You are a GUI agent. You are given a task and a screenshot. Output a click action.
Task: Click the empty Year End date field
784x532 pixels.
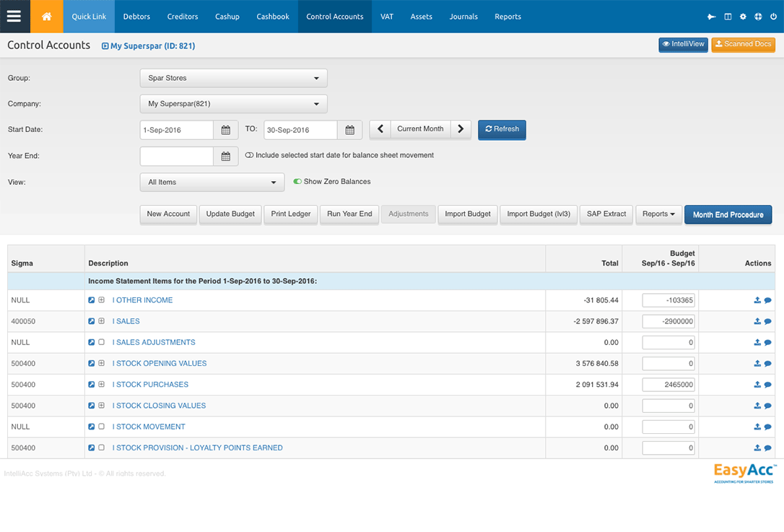click(x=176, y=157)
